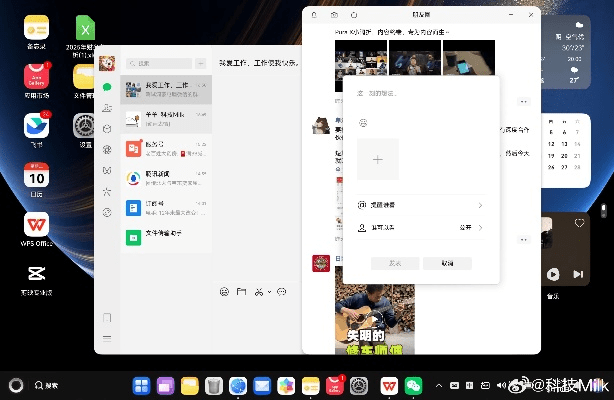Open the mail icon on taskbar

(262, 386)
